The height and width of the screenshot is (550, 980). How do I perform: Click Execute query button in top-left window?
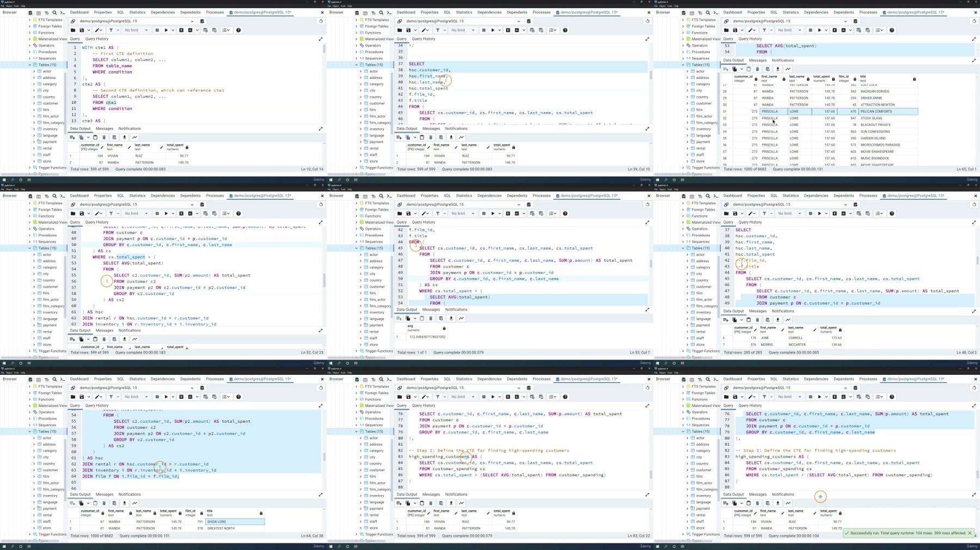pyautogui.click(x=166, y=30)
